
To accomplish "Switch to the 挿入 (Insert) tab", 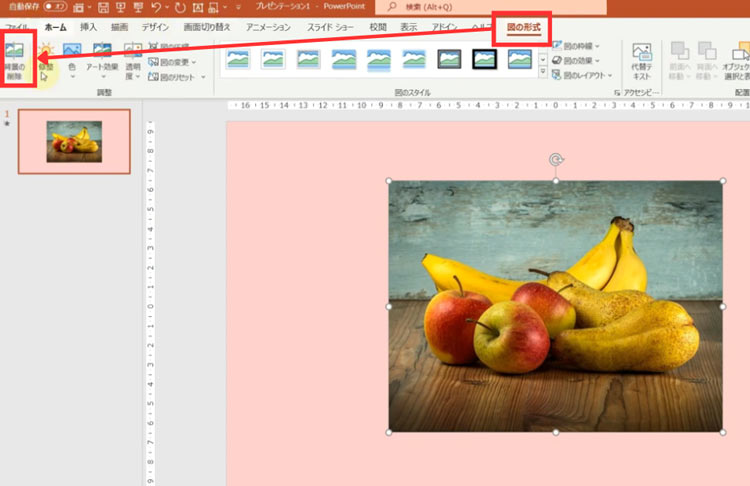I will [x=89, y=27].
